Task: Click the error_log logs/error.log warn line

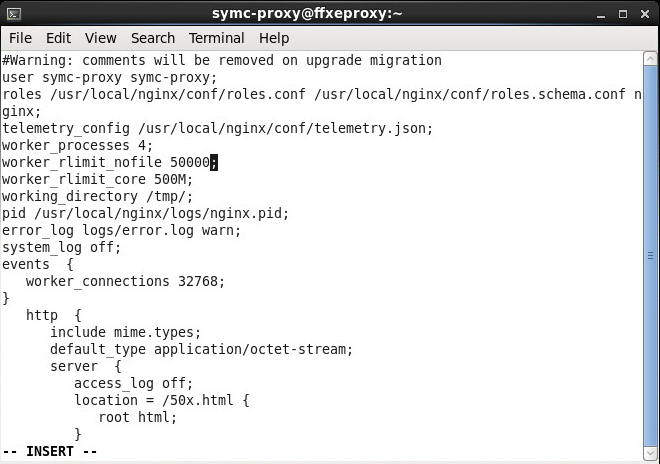Action: pyautogui.click(x=121, y=230)
